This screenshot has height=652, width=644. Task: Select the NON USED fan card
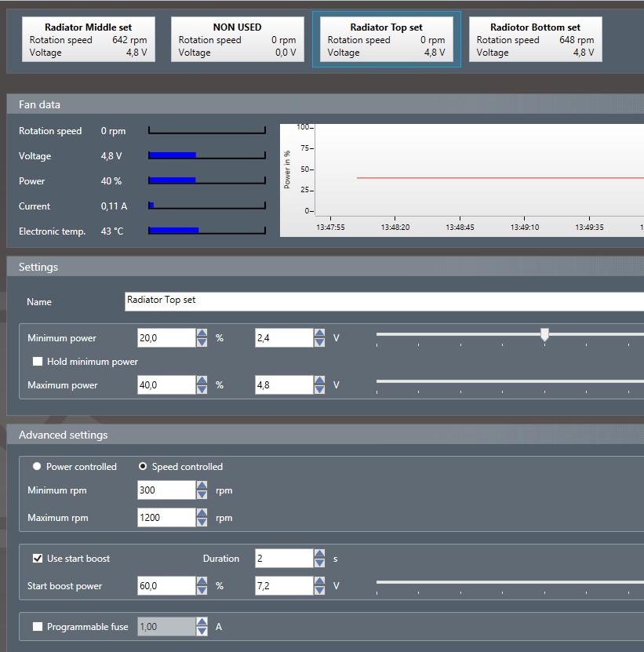tap(237, 39)
